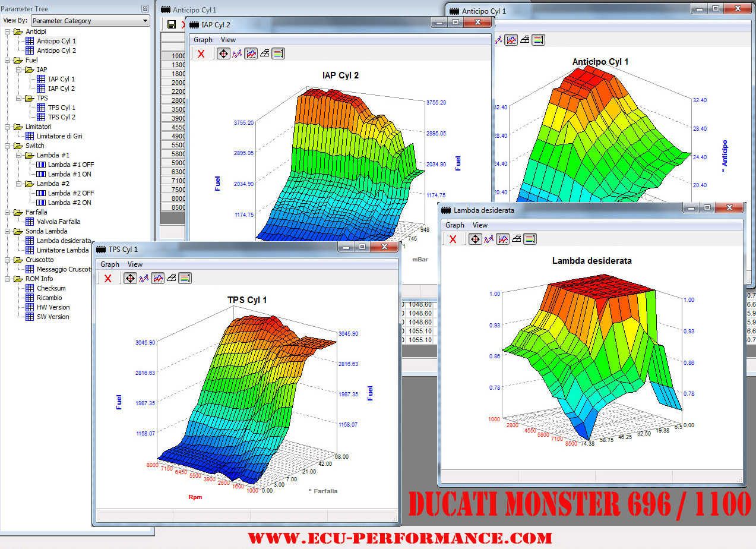
Task: Toggle the color legend button in front Anticipo Cyl 1
Action: coord(539,40)
